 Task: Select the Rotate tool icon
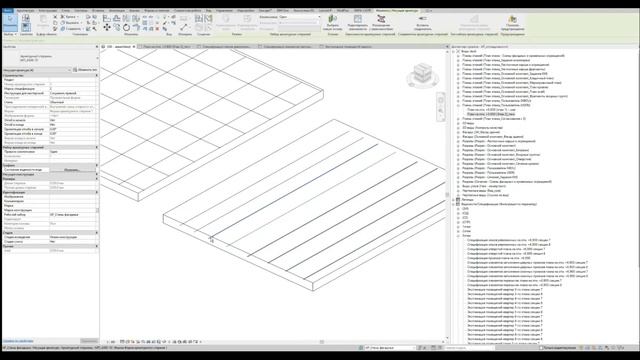[x=127, y=27]
